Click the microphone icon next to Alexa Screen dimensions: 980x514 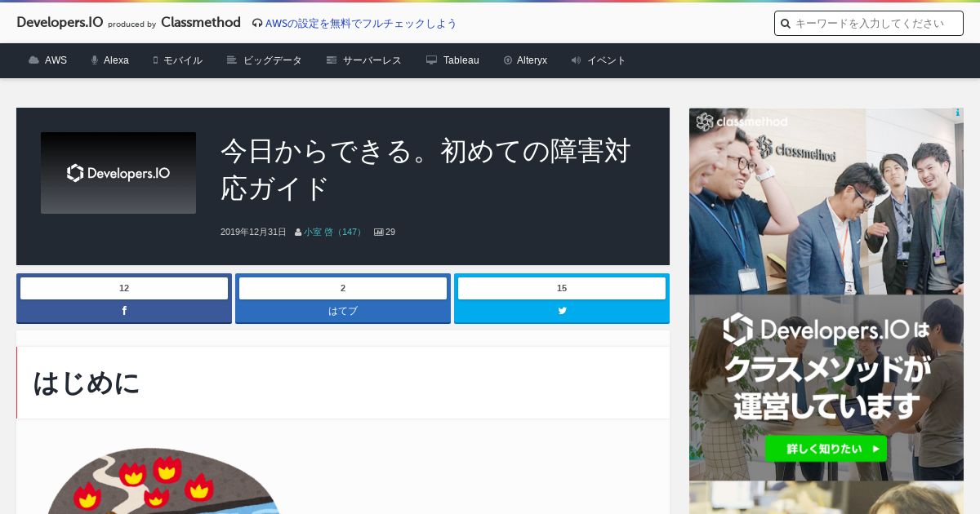point(95,60)
